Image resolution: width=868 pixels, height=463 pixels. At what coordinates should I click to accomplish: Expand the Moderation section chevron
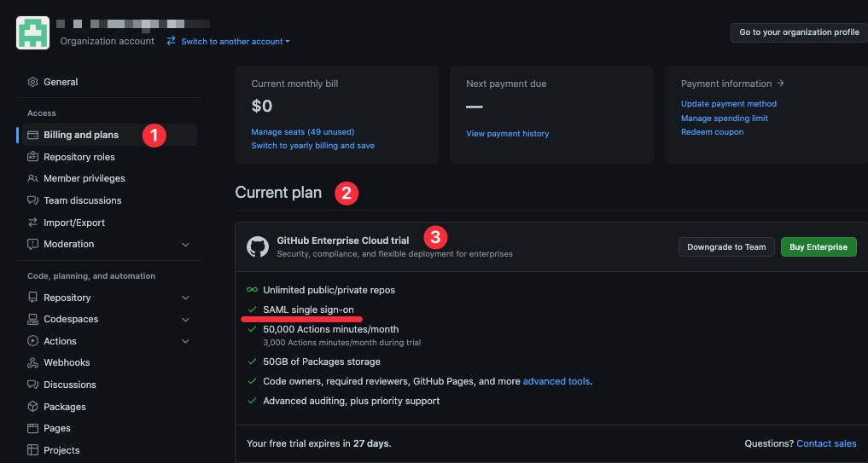[186, 245]
